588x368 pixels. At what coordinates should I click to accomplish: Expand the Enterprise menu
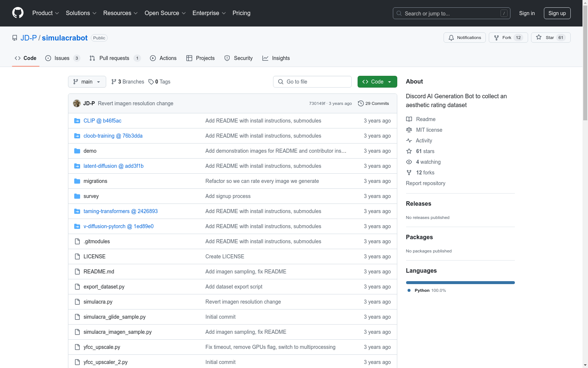pyautogui.click(x=209, y=13)
